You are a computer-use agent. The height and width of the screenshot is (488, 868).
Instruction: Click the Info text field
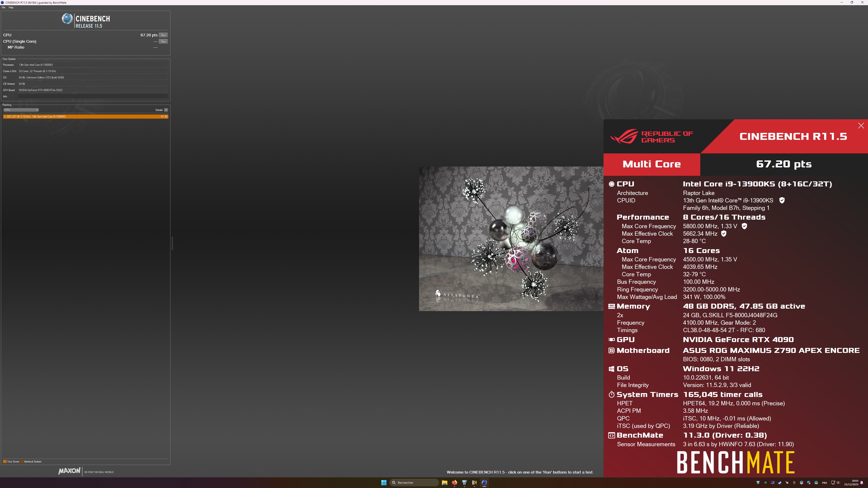(x=93, y=96)
